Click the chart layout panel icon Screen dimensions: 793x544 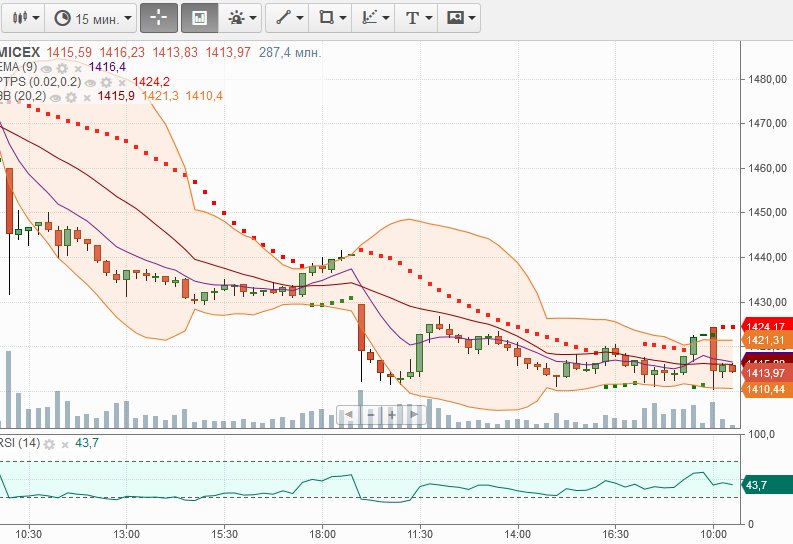pos(199,18)
